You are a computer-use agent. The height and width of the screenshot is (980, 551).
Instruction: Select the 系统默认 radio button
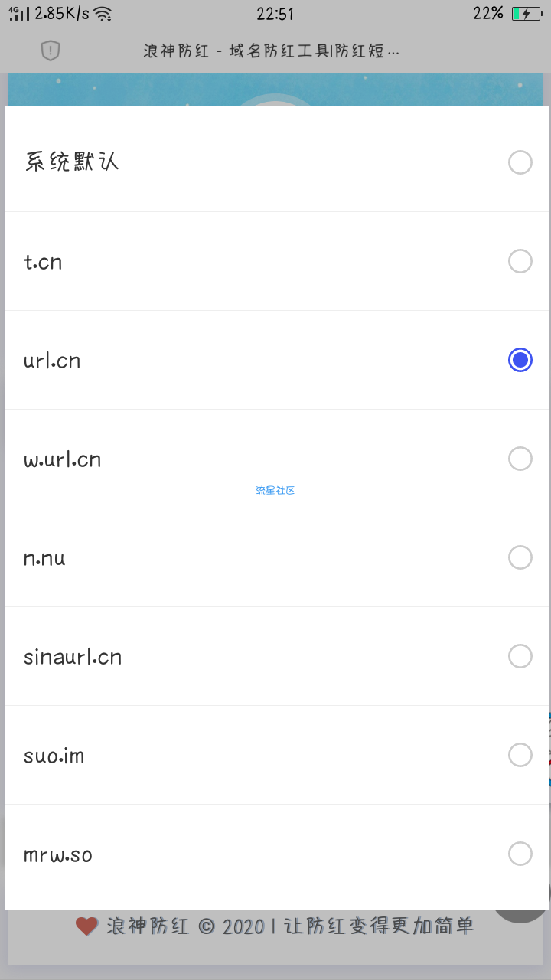(520, 162)
